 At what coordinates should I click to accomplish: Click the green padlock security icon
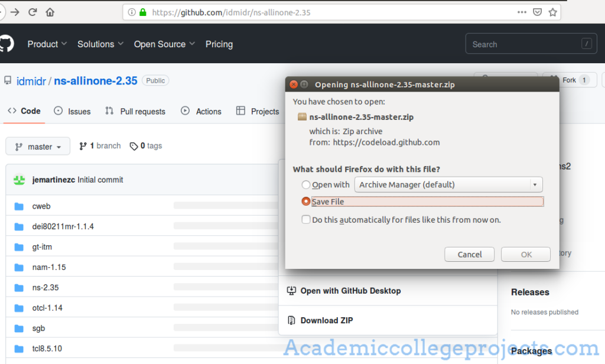pyautogui.click(x=143, y=12)
